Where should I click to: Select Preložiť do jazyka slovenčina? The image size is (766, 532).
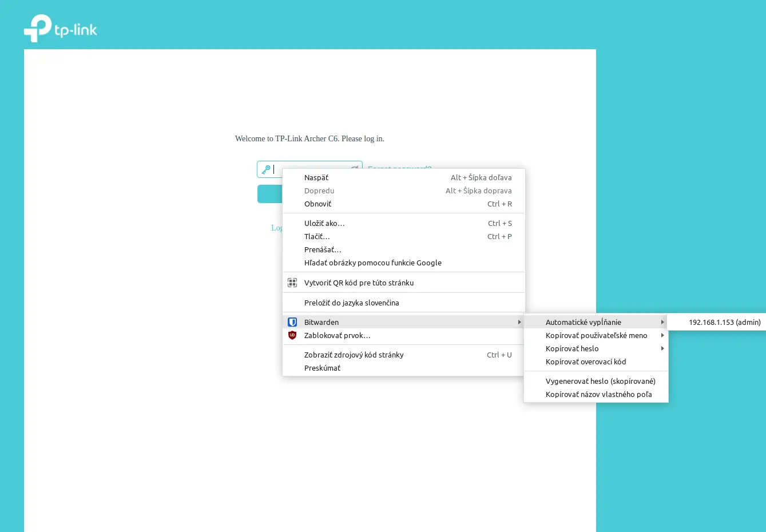point(404,303)
